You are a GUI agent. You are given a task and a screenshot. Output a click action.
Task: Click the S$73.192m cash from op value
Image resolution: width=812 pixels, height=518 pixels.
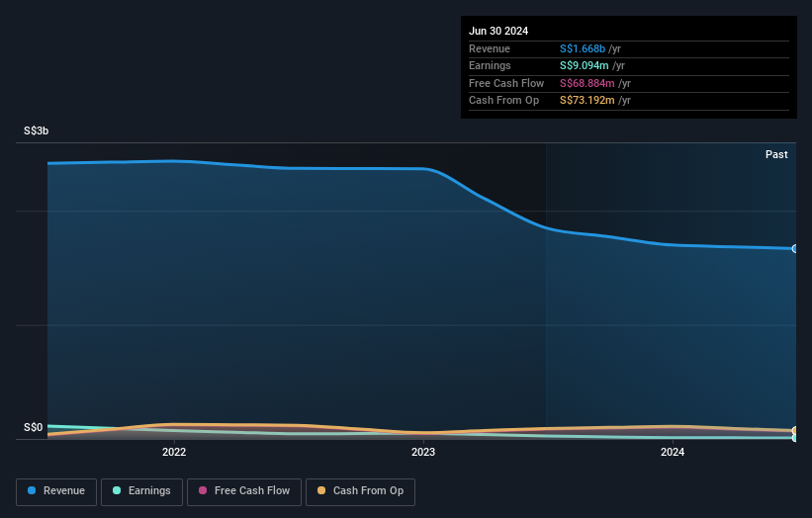[587, 101]
